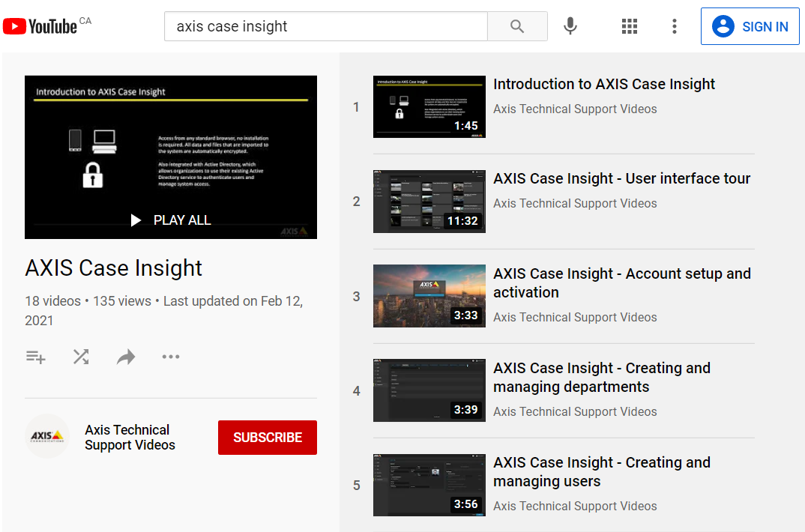Open thumbnail of Creating and managing users

coord(429,485)
